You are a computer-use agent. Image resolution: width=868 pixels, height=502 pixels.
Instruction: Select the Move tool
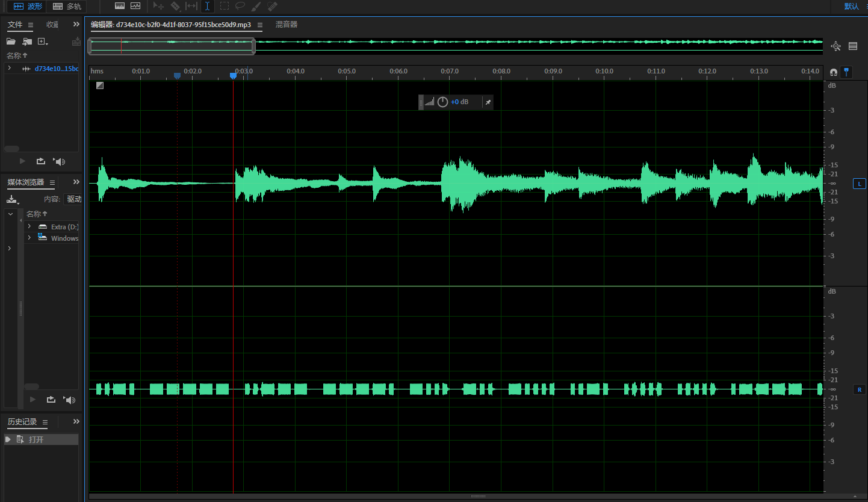coord(158,6)
